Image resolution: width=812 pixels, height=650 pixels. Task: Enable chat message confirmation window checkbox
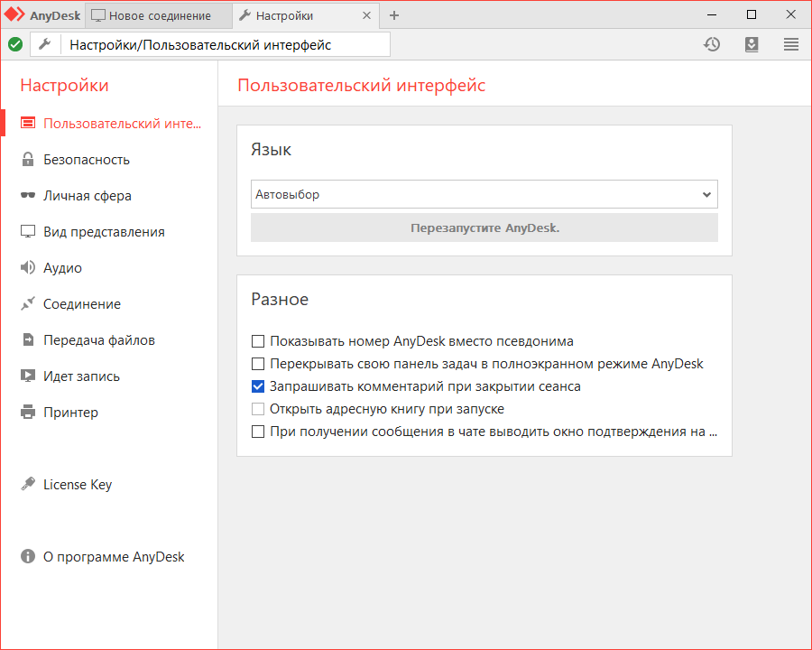coord(258,432)
